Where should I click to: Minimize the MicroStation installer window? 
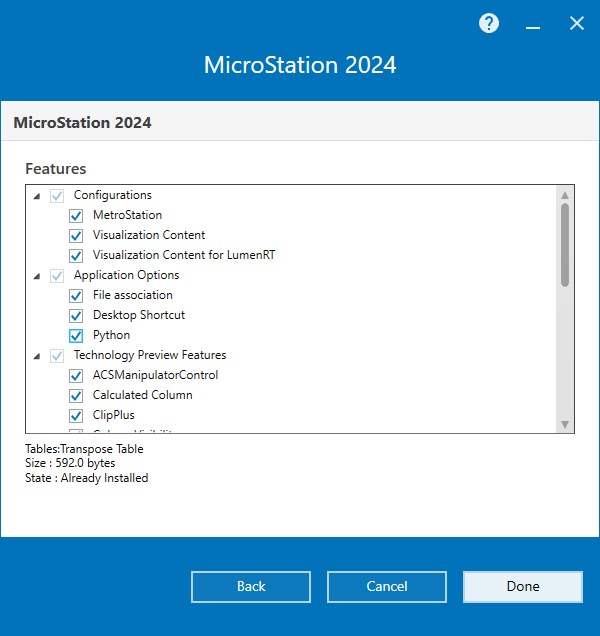click(533, 28)
